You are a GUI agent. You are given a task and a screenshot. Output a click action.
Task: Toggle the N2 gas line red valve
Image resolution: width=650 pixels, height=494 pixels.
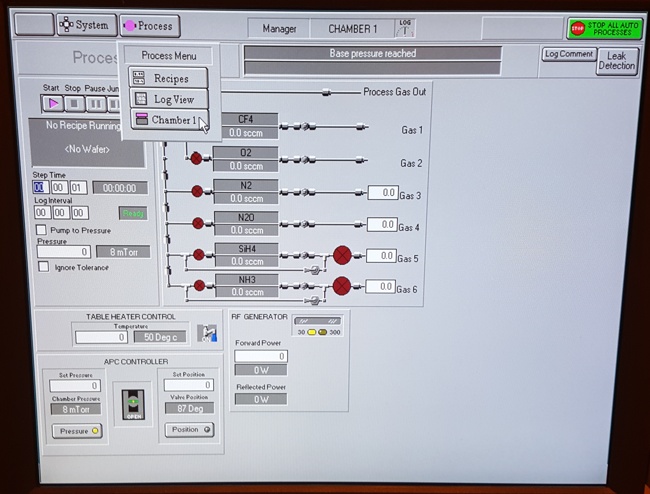[197, 191]
